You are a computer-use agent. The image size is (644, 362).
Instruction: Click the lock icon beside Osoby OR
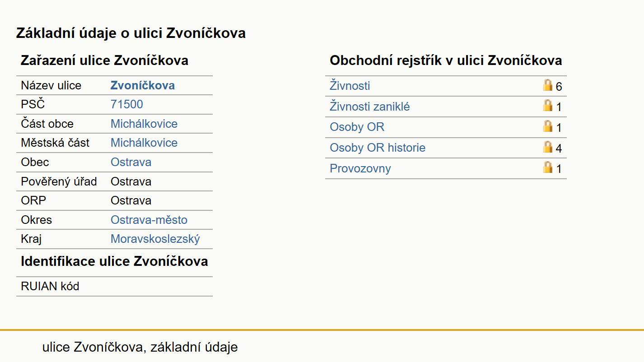(x=548, y=127)
